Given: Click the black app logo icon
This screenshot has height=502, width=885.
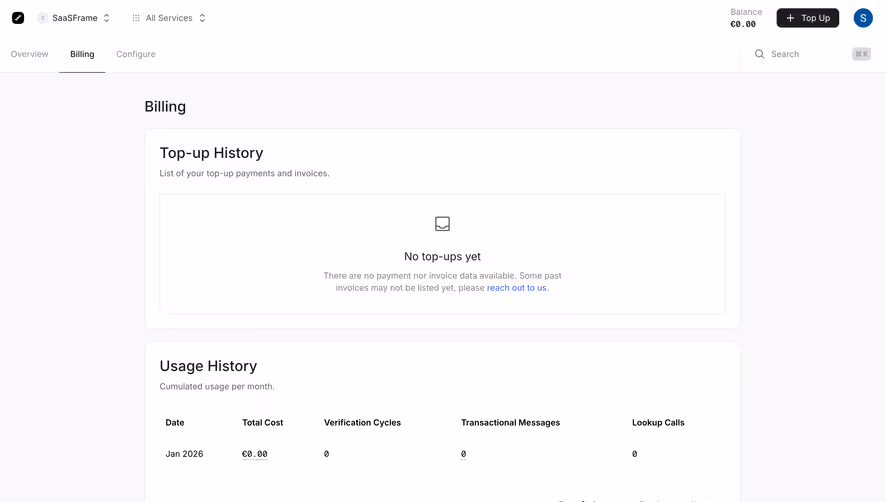Looking at the screenshot, I should coord(18,18).
